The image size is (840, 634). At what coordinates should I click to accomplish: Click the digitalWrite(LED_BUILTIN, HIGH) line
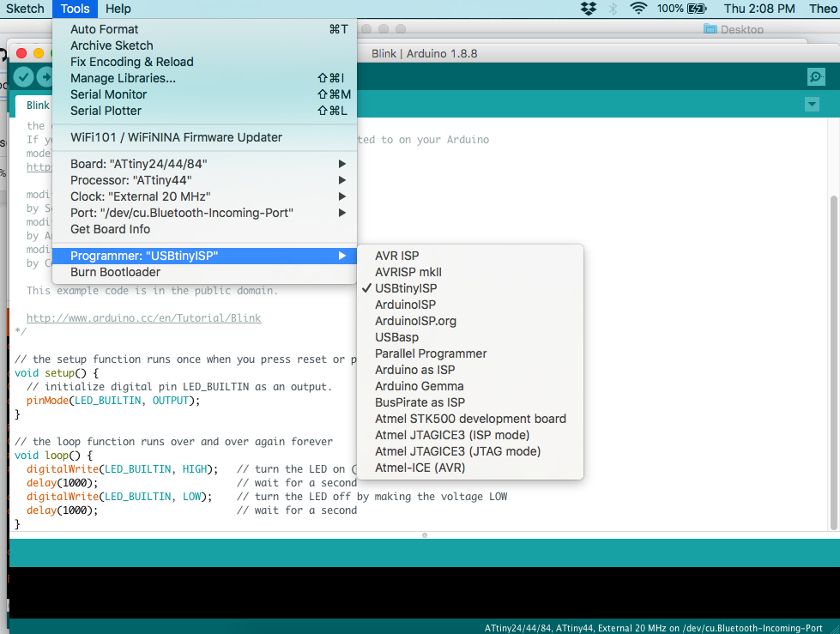point(122,469)
